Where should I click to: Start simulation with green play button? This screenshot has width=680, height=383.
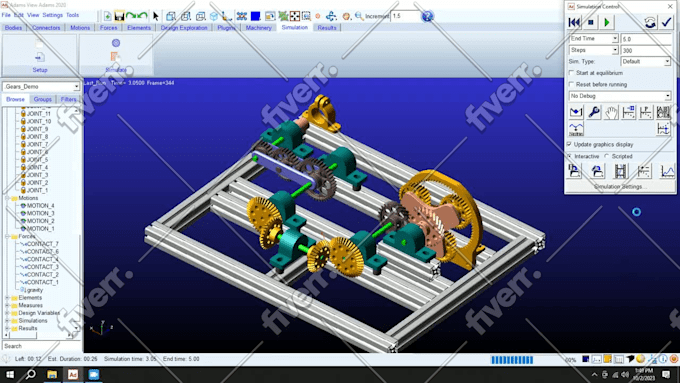coord(607,22)
